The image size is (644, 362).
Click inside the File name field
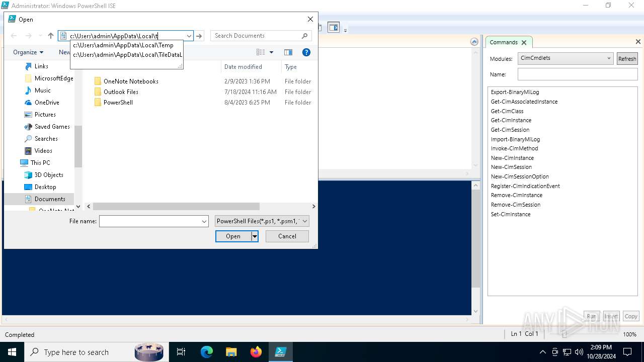(x=150, y=221)
